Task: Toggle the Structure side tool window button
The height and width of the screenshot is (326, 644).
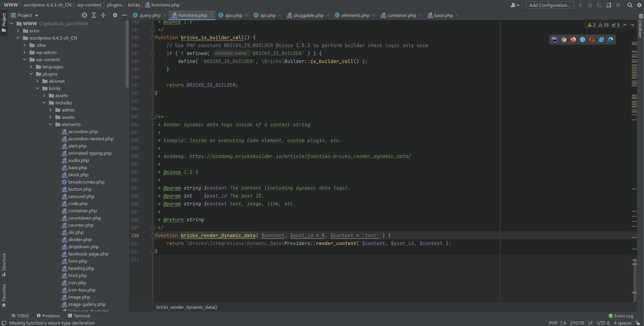Action: point(4,265)
